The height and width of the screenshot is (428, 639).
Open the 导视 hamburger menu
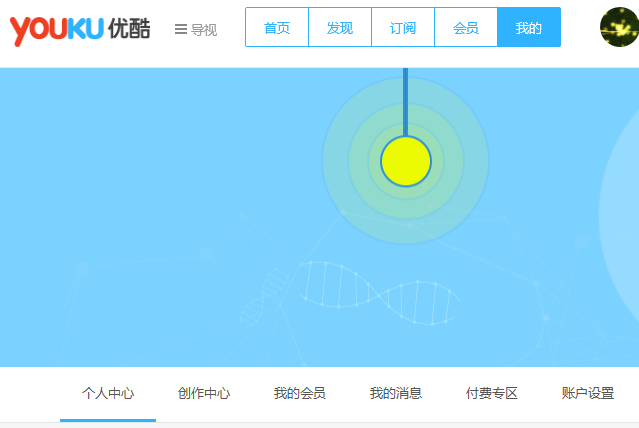coord(196,30)
